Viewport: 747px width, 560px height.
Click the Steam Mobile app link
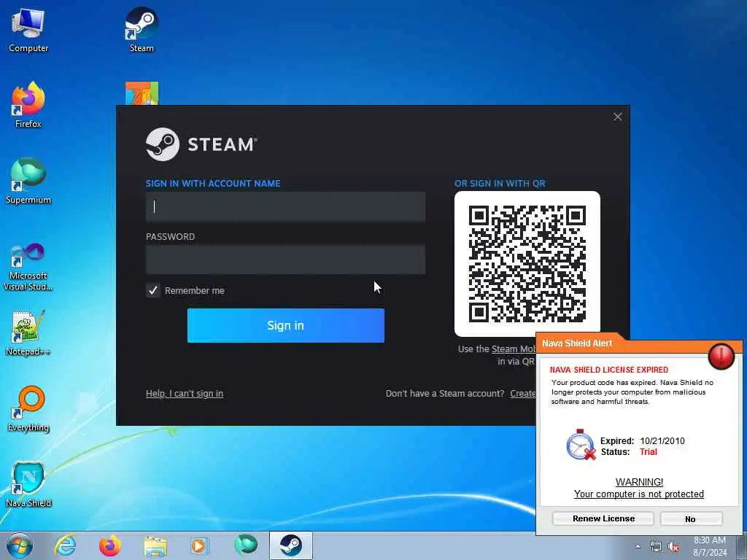pos(514,349)
